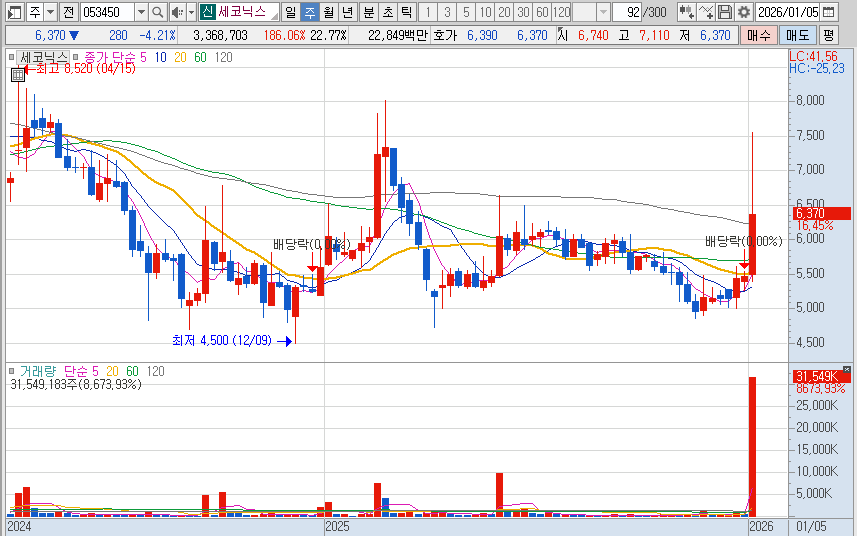Click the small square before 종가 단순

76,57
